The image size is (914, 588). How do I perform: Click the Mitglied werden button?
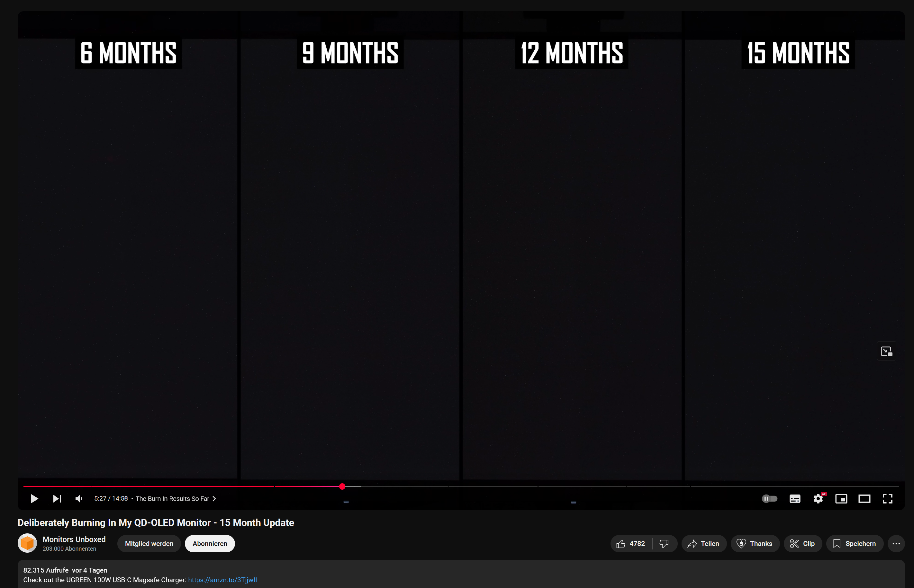pyautogui.click(x=149, y=543)
